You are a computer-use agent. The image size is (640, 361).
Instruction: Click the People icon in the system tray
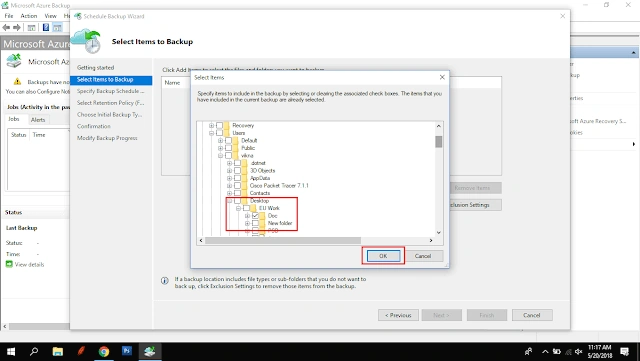[529, 351]
